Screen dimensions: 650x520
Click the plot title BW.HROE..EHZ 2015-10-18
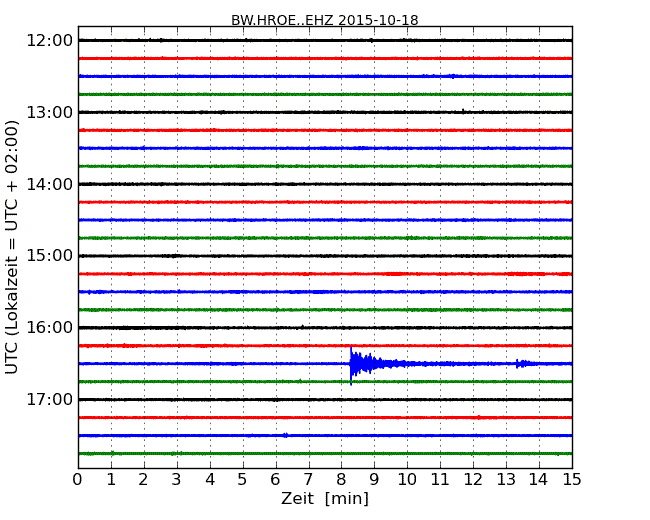pos(325,20)
